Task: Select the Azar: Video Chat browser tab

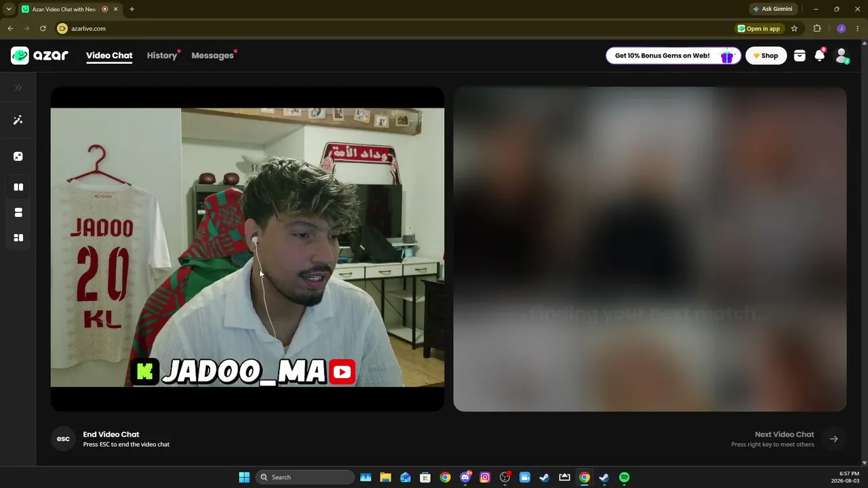Action: [69, 9]
